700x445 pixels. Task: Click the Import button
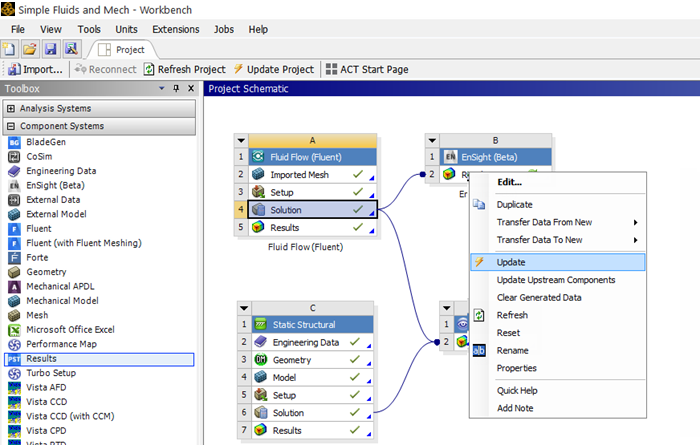click(x=35, y=69)
